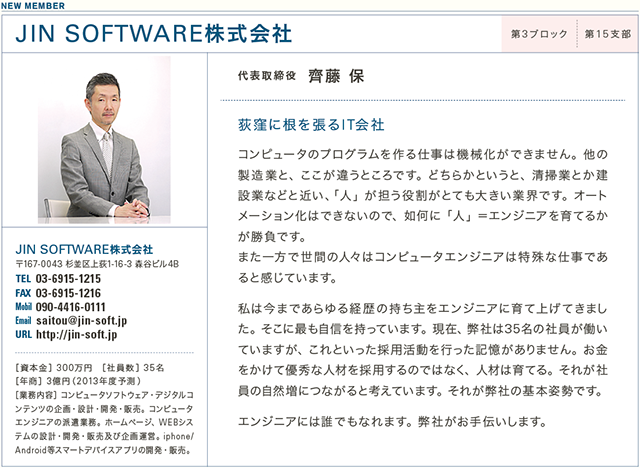Click the Email label

[23, 321]
